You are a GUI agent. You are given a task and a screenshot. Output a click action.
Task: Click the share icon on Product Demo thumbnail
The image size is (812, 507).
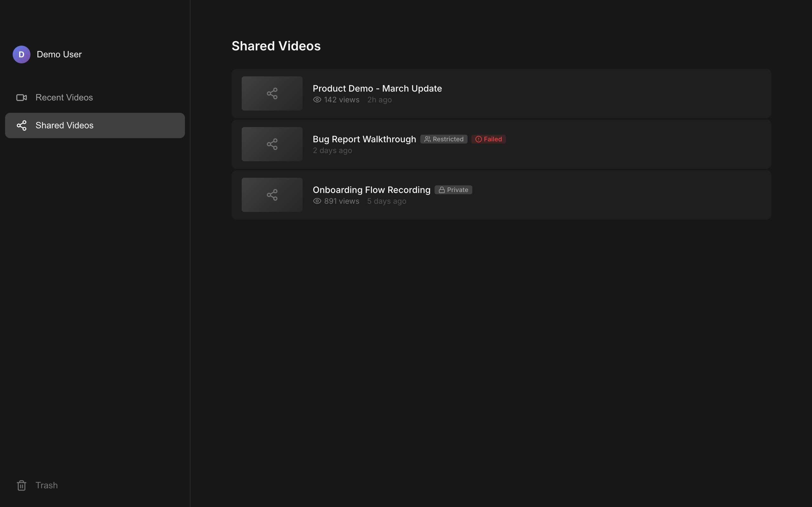[x=272, y=93]
